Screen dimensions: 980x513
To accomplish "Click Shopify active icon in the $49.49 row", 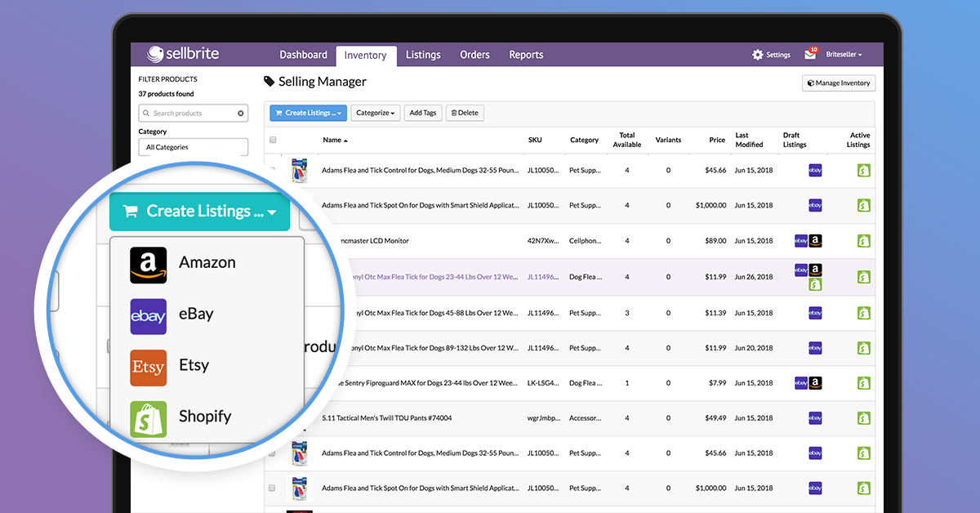I will tap(863, 417).
